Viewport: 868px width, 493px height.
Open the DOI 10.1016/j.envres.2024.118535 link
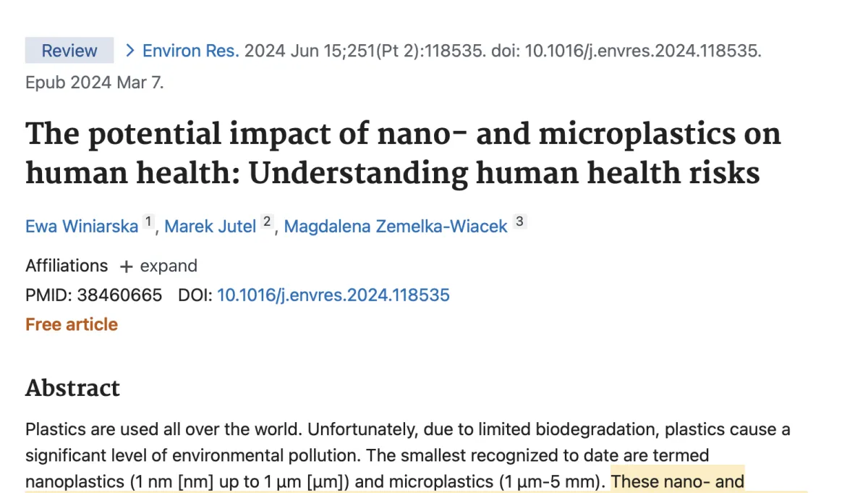(x=333, y=295)
